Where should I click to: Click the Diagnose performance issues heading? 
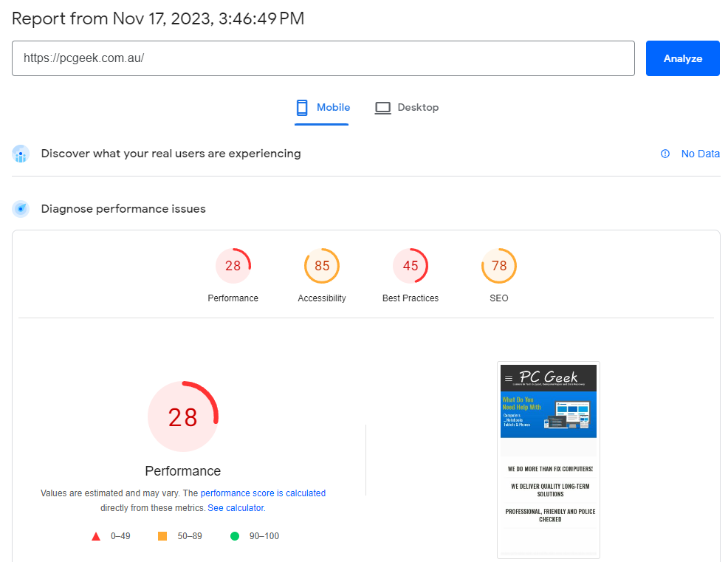pyautogui.click(x=123, y=209)
